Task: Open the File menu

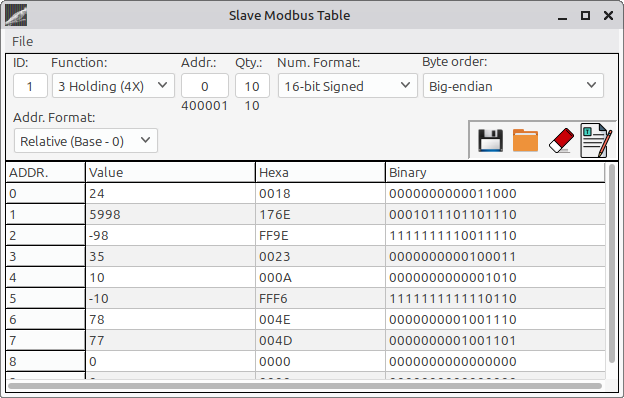Action: coord(22,41)
